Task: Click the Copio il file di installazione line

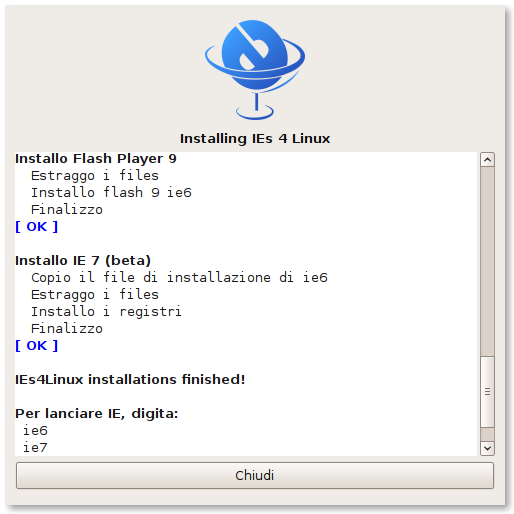Action: coord(179,278)
